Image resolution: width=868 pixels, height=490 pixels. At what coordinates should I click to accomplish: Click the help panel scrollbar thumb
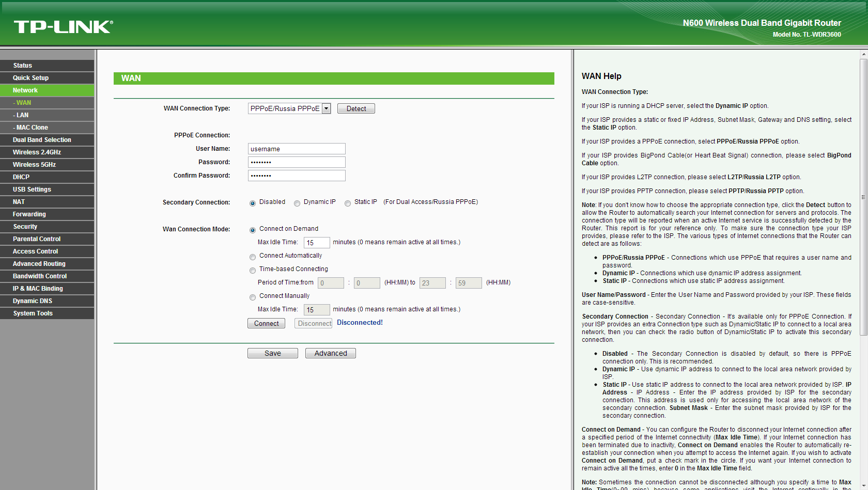(x=863, y=197)
